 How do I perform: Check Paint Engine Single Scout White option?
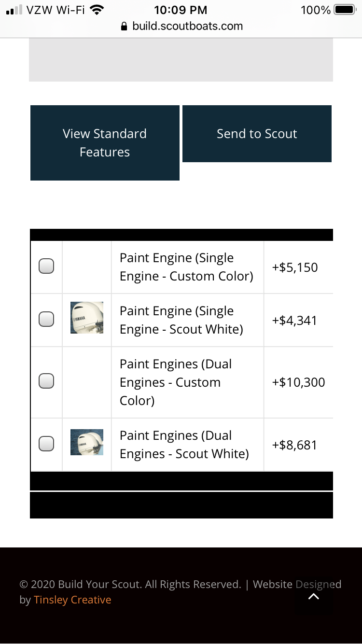click(46, 319)
